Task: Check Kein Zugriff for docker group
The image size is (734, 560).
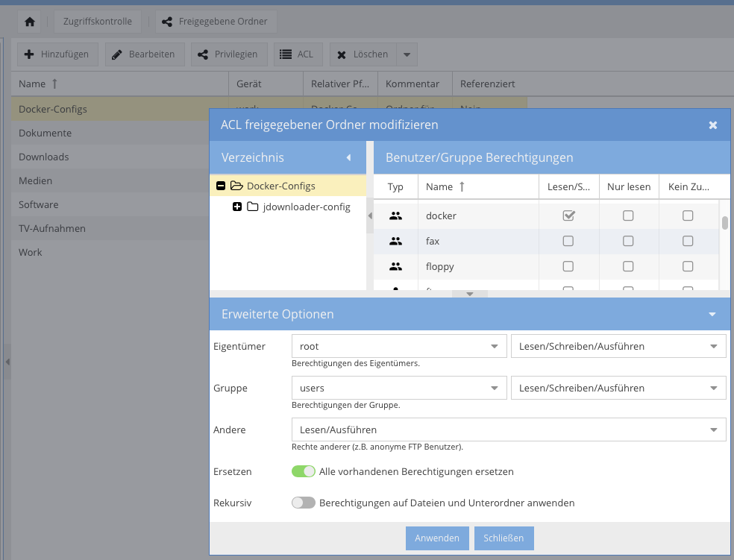Action: click(x=688, y=215)
